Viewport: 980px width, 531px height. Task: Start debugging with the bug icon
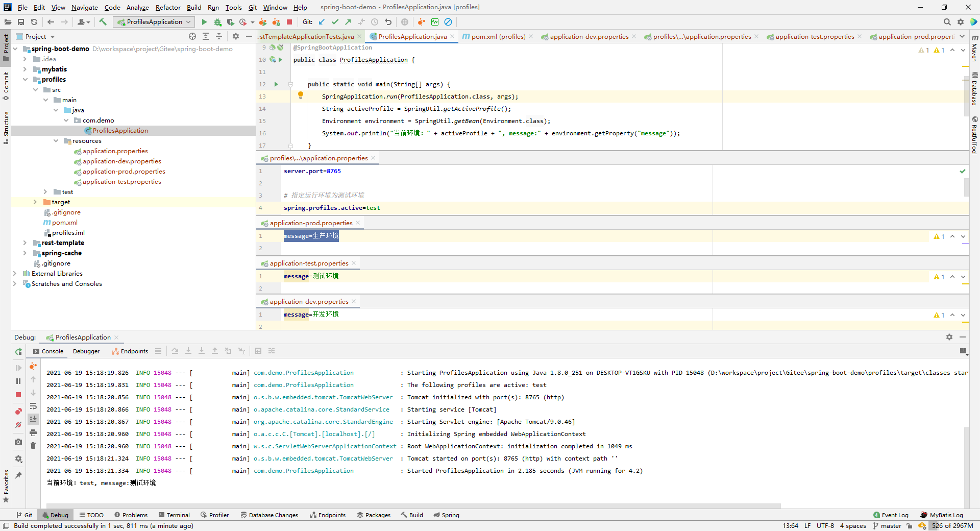[217, 22]
